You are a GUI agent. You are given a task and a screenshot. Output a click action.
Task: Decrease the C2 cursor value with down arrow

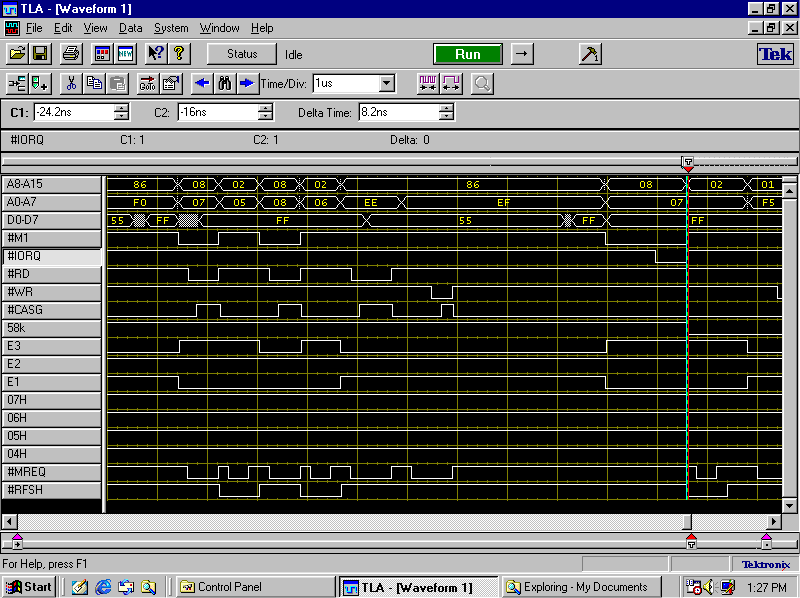pos(265,116)
